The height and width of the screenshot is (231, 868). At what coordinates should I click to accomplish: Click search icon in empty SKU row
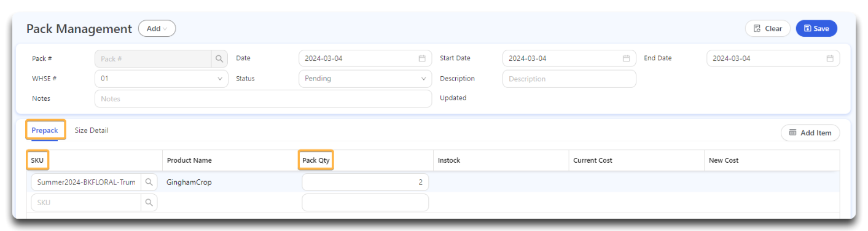point(149,203)
